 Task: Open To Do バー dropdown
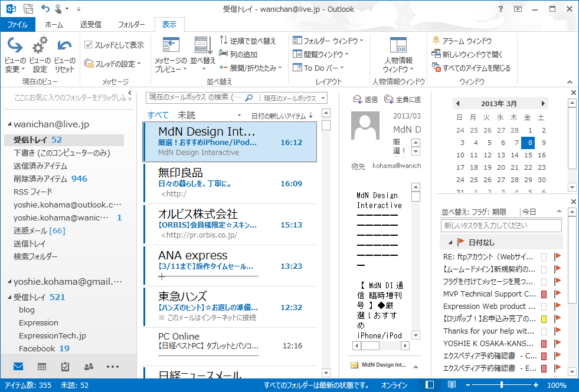[318, 68]
